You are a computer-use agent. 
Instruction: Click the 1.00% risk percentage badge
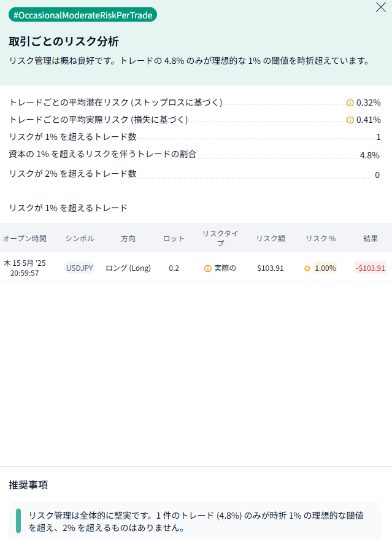[x=325, y=268]
